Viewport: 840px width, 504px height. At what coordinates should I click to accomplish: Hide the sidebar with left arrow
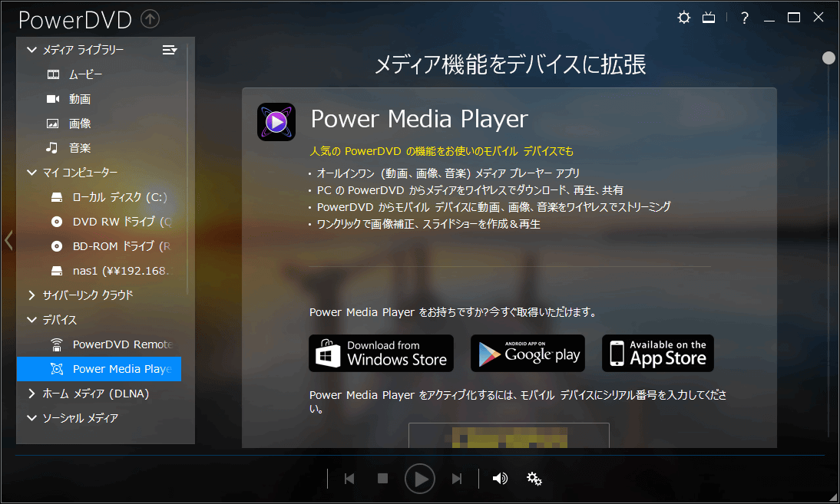(x=8, y=240)
